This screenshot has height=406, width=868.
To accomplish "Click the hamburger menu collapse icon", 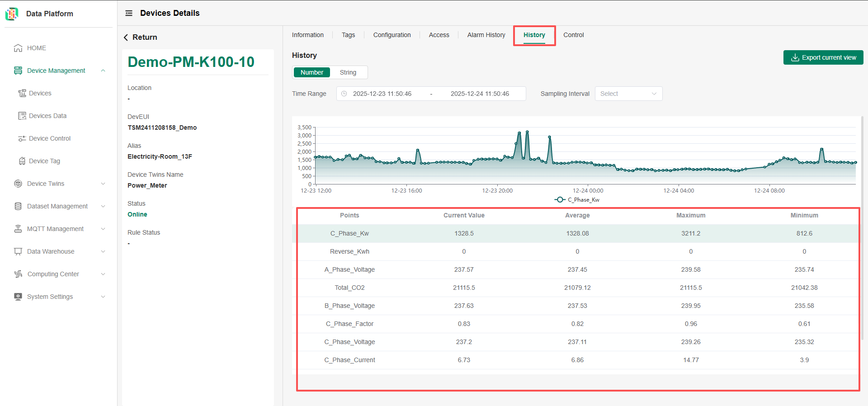I will point(129,13).
